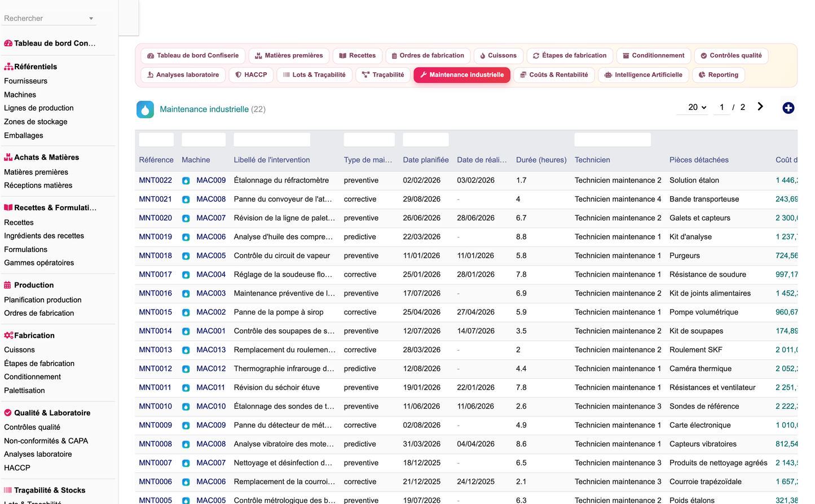Click the Fabrication gears icon in sidebar

click(x=8, y=335)
